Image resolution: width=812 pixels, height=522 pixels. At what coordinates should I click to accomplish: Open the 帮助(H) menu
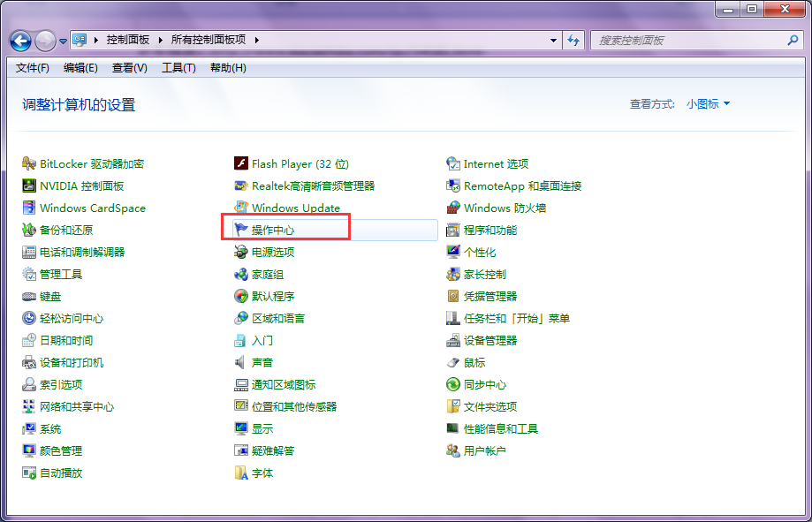click(228, 68)
